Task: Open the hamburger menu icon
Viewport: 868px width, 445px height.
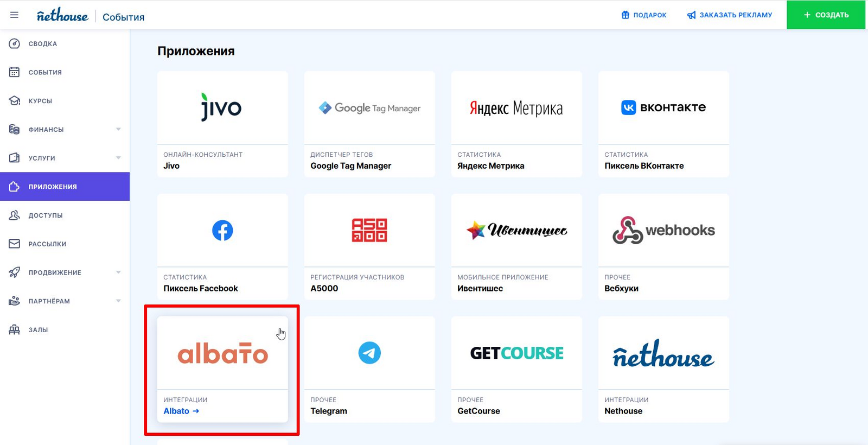Action: pyautogui.click(x=14, y=15)
